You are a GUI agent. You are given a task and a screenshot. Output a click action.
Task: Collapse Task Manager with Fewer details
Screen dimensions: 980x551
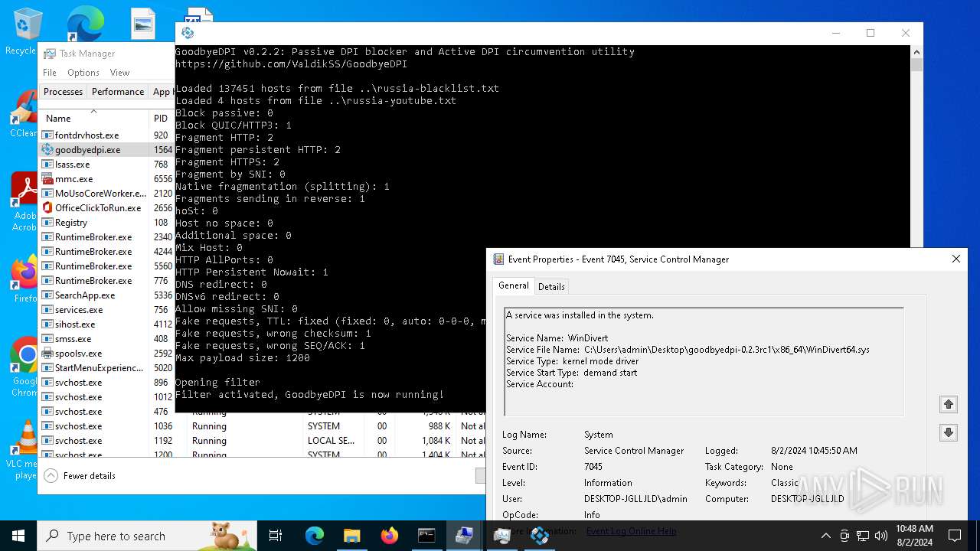point(80,475)
